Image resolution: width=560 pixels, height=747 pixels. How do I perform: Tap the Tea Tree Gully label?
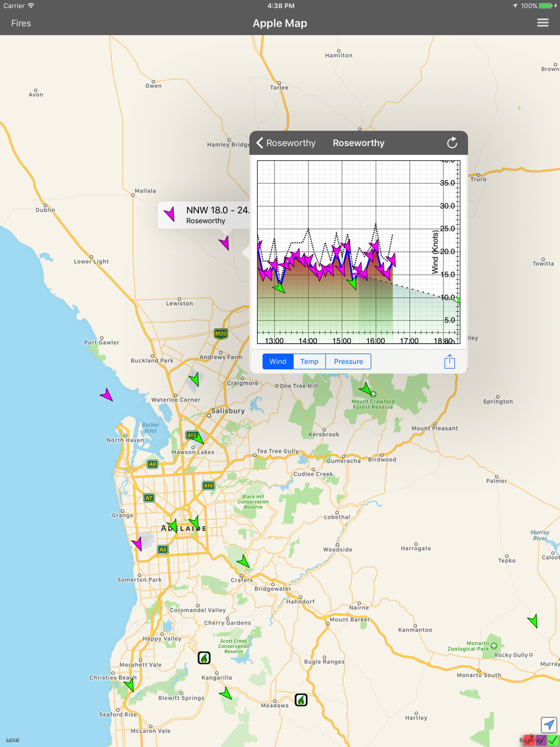coord(278,451)
